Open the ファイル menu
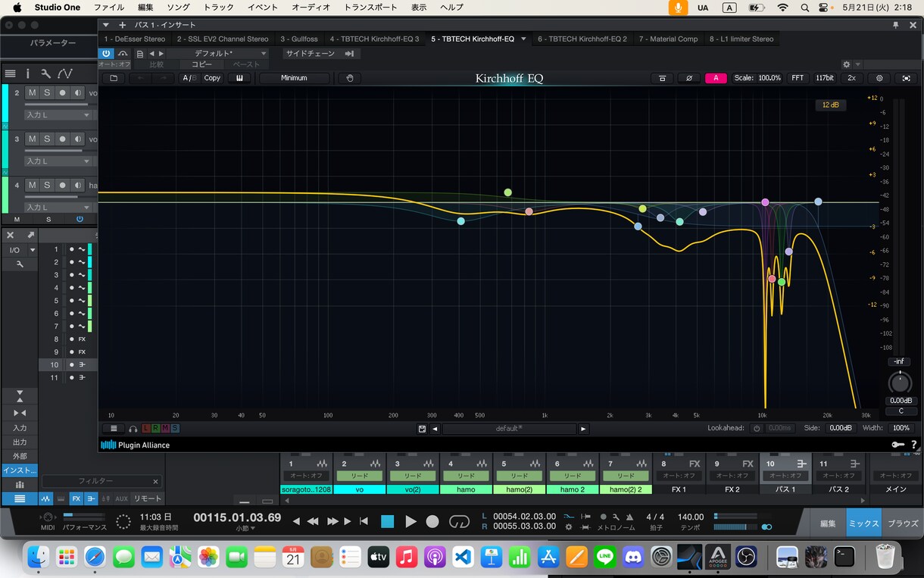The height and width of the screenshot is (578, 924). coord(109,8)
